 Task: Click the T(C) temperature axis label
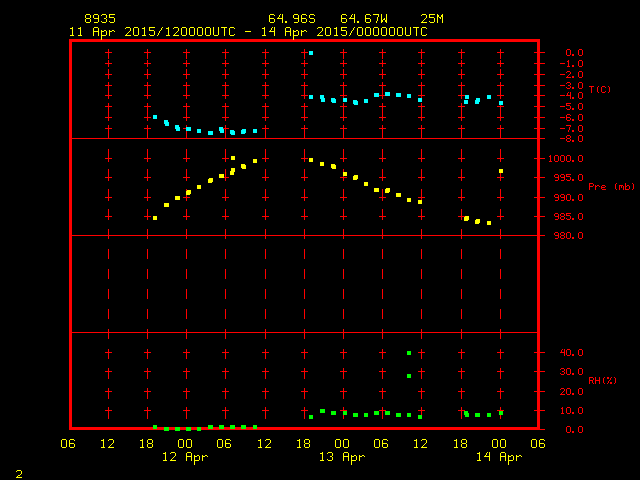click(600, 89)
